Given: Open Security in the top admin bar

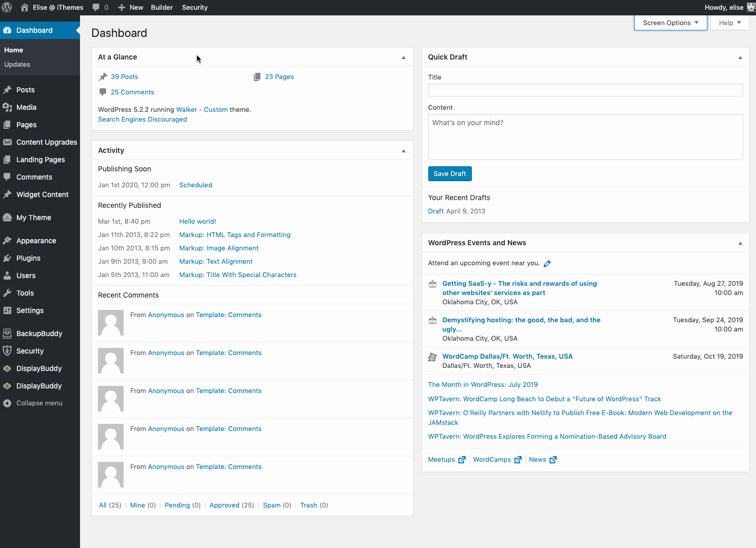Looking at the screenshot, I should 195,8.
